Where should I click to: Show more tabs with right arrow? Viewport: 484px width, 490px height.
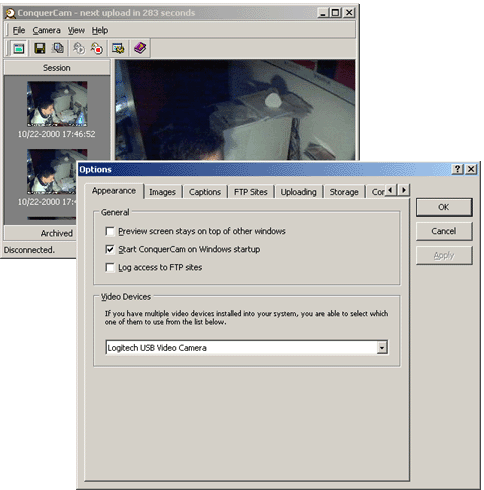click(404, 190)
